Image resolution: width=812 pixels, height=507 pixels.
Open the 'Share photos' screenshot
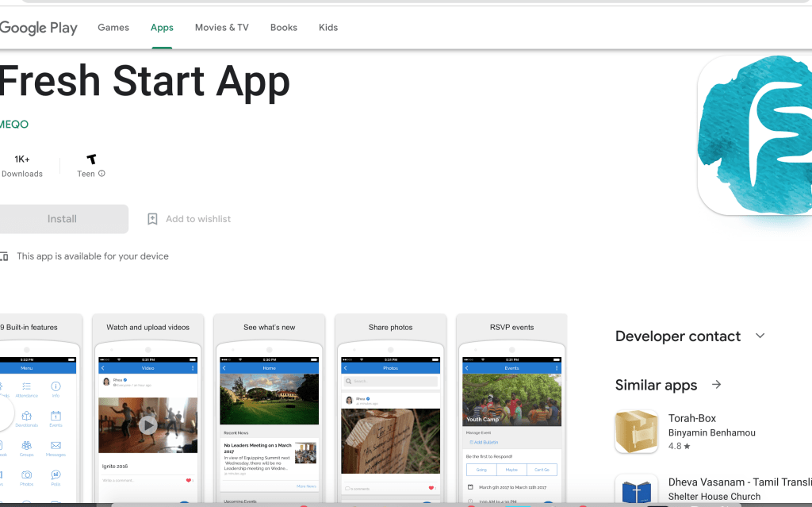[x=390, y=413]
